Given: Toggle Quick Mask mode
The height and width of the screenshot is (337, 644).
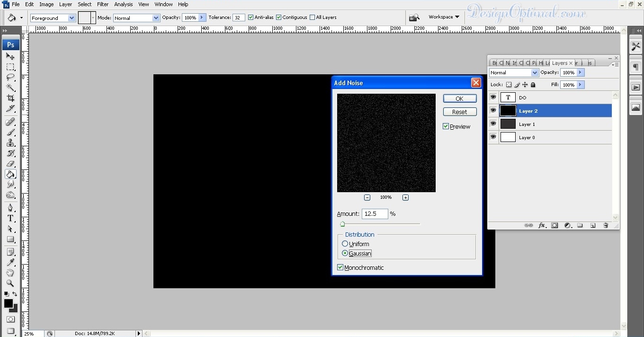Looking at the screenshot, I should [x=10, y=319].
